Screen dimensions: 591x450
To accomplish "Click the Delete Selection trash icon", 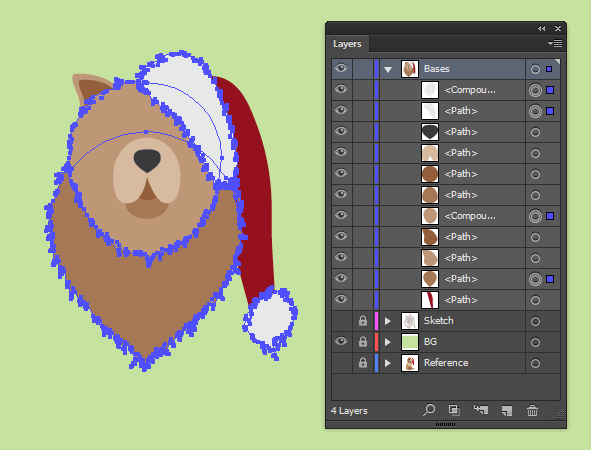I will coord(532,410).
